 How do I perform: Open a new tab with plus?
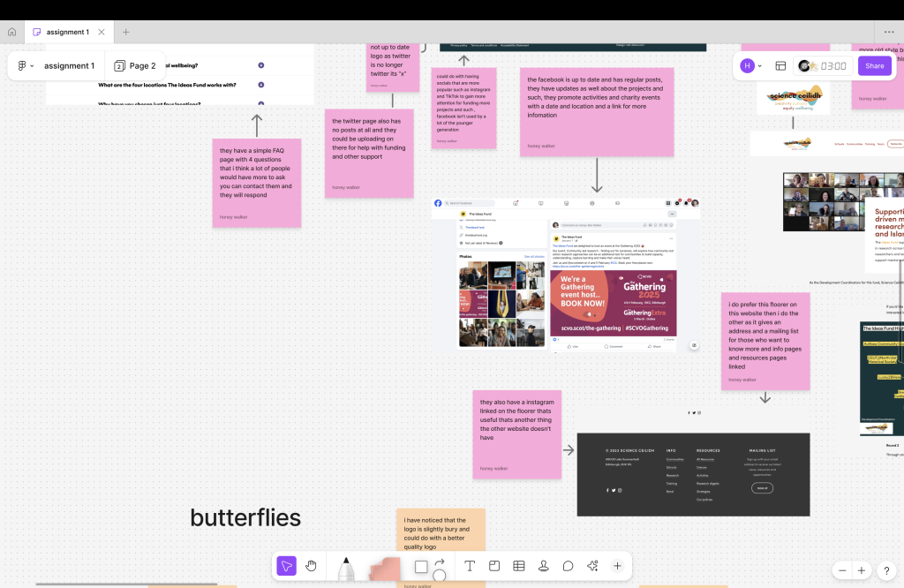click(125, 32)
